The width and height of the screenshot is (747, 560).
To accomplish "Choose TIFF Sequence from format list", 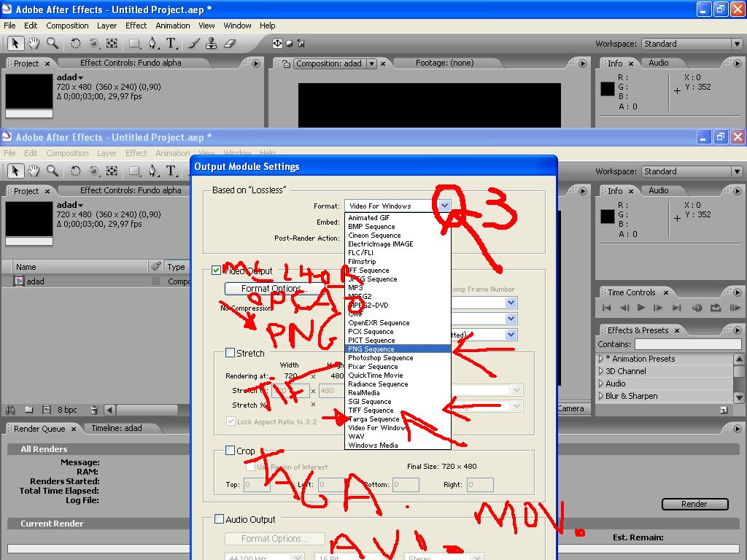I will [x=398, y=410].
